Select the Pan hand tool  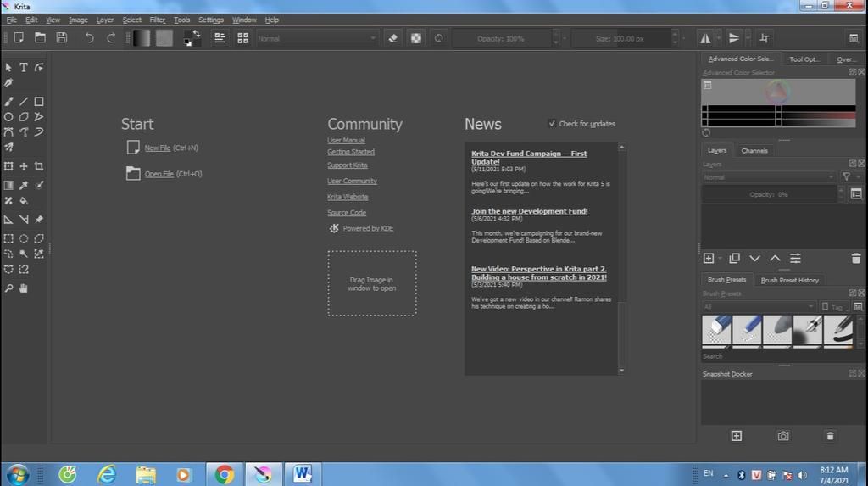(x=24, y=288)
